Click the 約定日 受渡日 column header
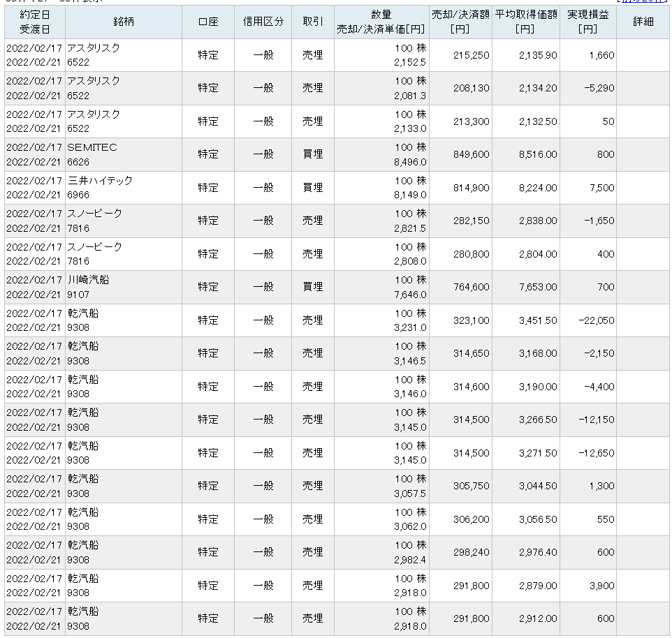Screen dimensions: 672x638 point(35,22)
